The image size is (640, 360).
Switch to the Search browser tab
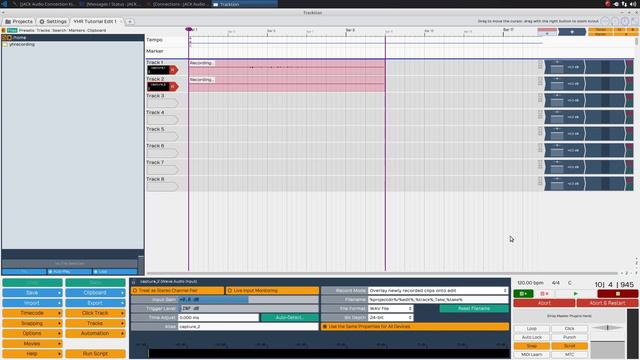coord(59,30)
